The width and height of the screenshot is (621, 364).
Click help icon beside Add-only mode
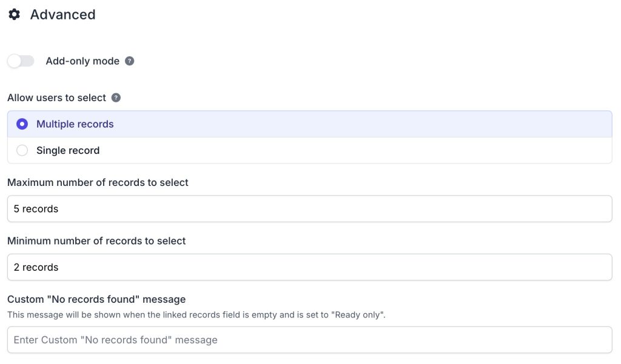point(129,61)
